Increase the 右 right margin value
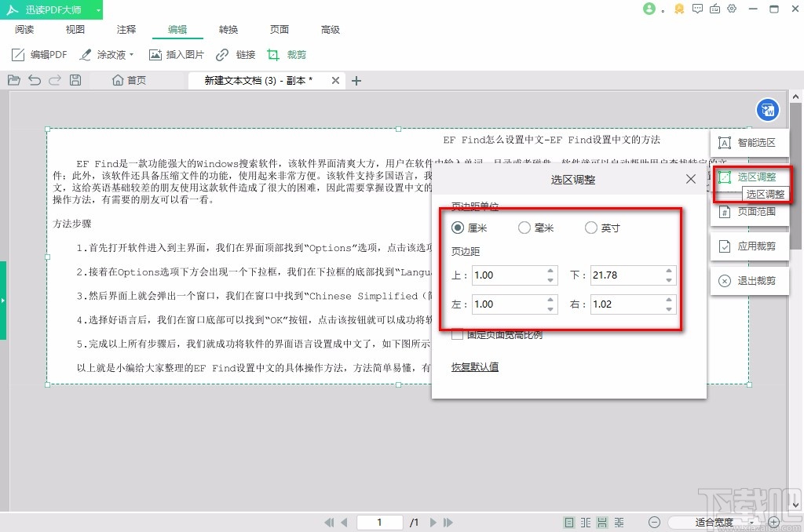The image size is (804, 532). click(669, 300)
